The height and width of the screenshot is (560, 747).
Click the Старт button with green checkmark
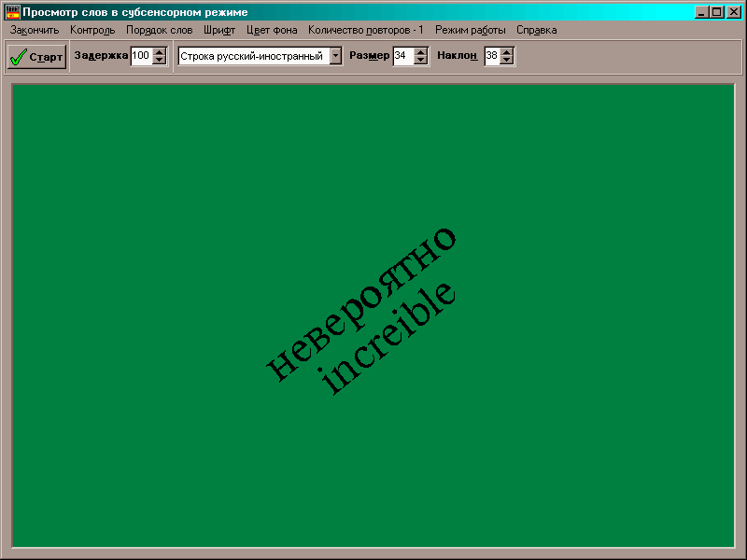tap(36, 57)
